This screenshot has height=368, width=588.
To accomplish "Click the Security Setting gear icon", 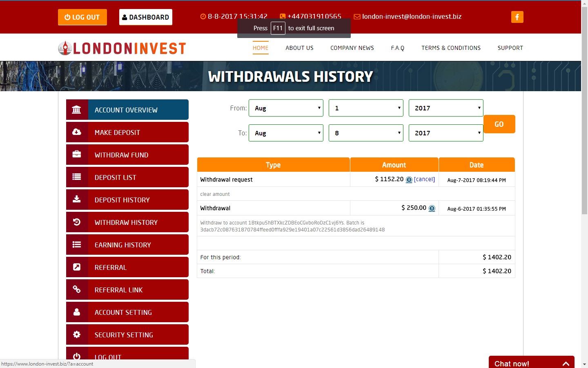I will click(76, 334).
